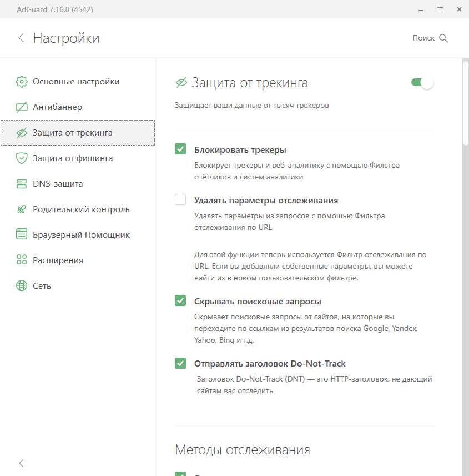Image resolution: width=469 pixels, height=476 pixels.
Task: Click the Удалять параметры отслеживания label
Action: click(266, 201)
